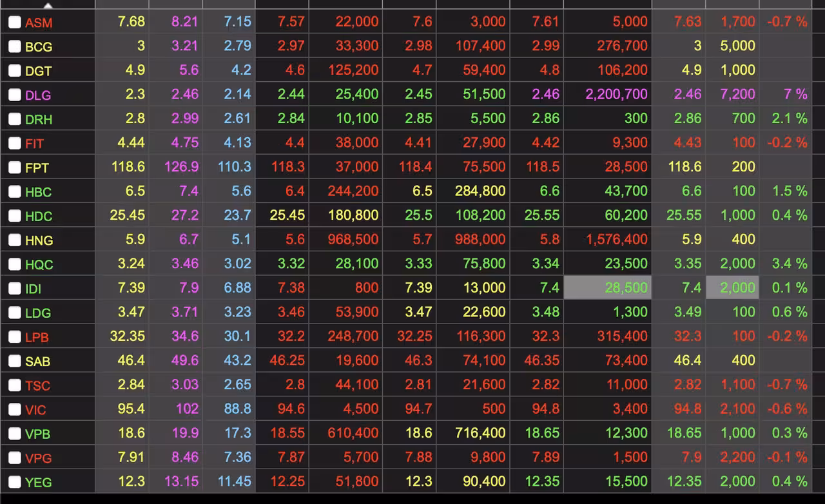Select the 110.3 floor price for FPT
The image size is (825, 504).
234,166
